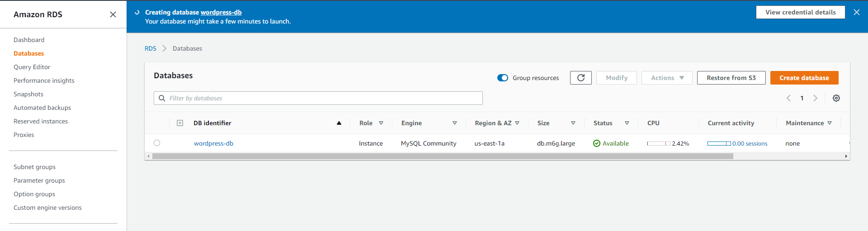Open Query Editor in the sidebar

coord(32,67)
